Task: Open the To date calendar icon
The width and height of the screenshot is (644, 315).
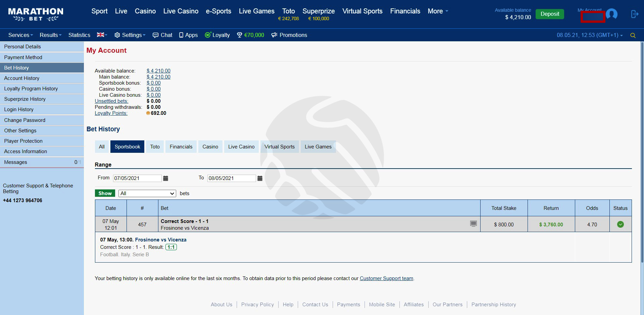Action: point(260,178)
